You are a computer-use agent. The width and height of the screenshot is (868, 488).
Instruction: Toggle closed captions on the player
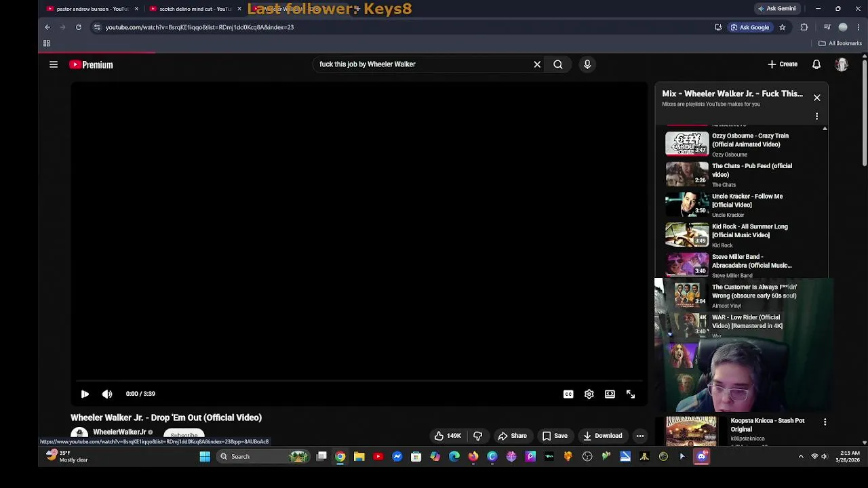coord(568,394)
